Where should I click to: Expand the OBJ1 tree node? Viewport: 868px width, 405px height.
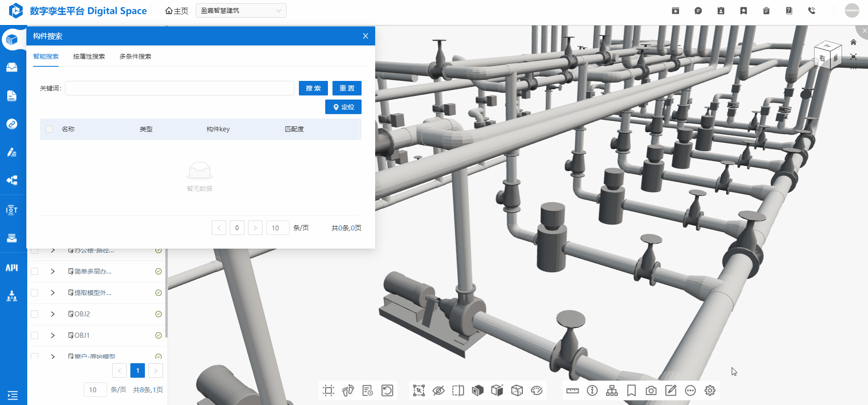click(53, 335)
